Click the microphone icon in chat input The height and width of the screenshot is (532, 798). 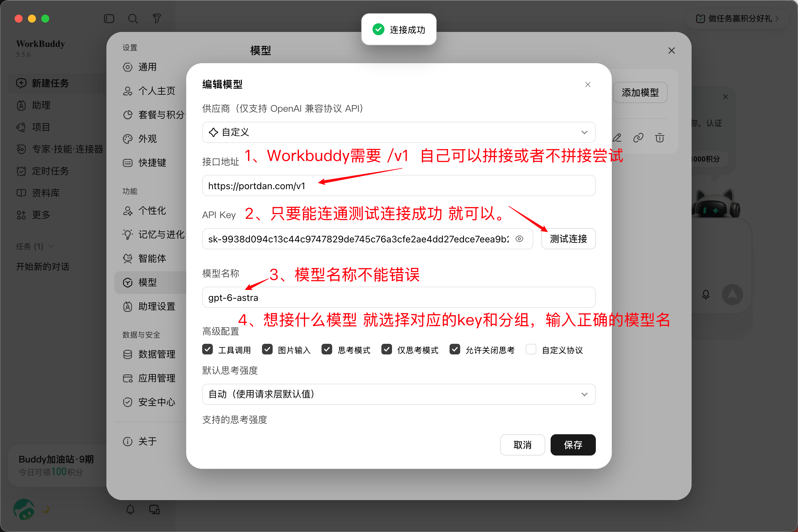[x=706, y=295]
